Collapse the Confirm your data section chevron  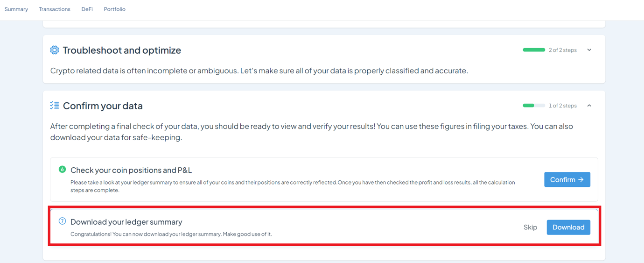pos(589,106)
